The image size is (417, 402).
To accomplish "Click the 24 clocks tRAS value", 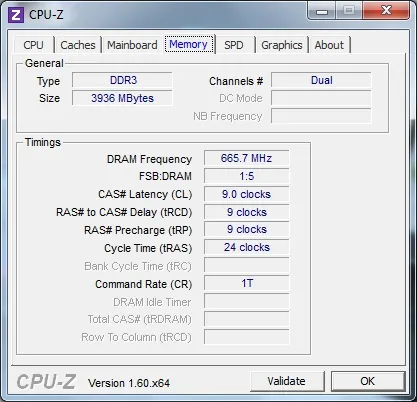I will [x=247, y=247].
